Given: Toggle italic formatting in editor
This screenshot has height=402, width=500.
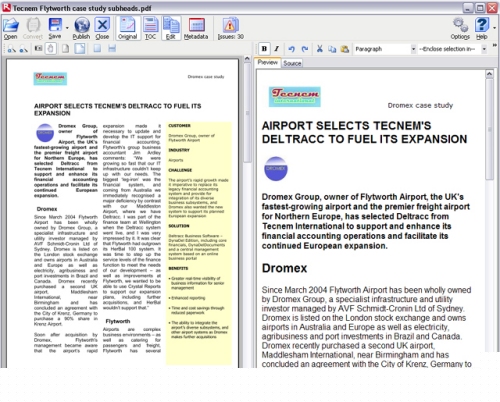Looking at the screenshot, I should click(x=276, y=49).
